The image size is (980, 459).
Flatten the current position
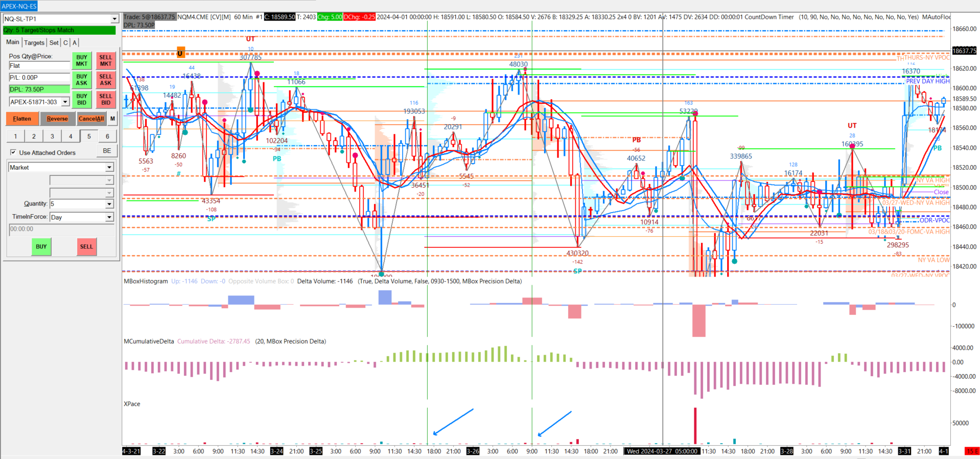[22, 119]
